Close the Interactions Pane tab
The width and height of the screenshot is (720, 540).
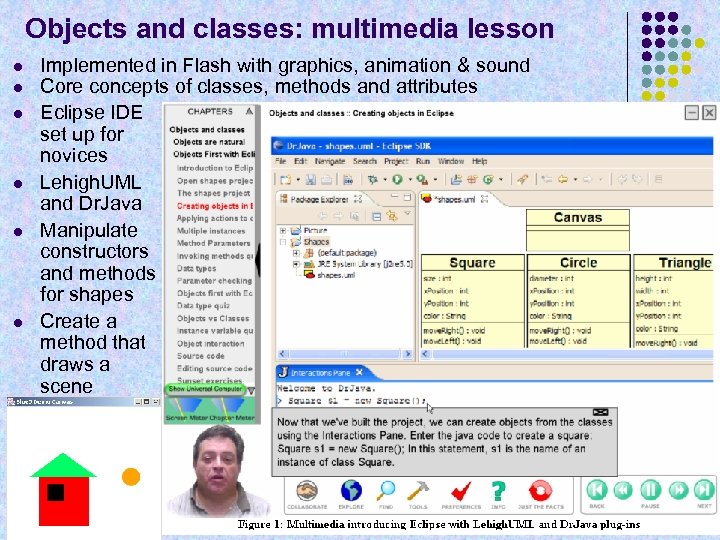359,372
